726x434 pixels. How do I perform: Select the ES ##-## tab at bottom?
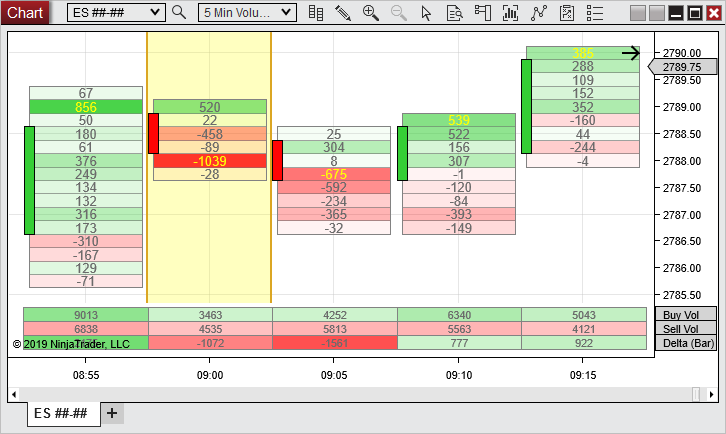pos(61,413)
